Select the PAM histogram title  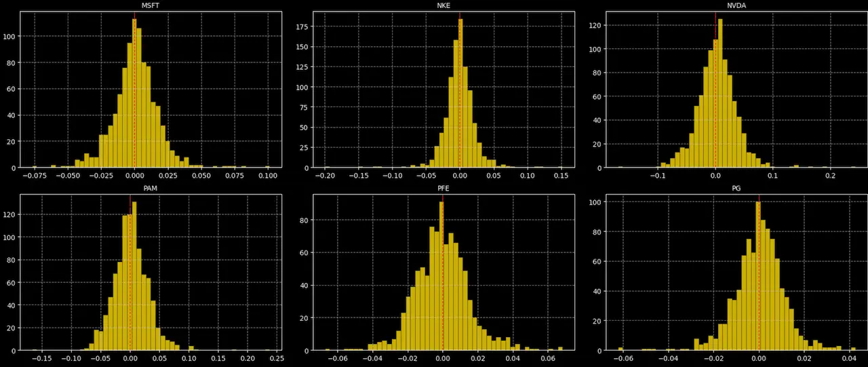pyautogui.click(x=151, y=187)
